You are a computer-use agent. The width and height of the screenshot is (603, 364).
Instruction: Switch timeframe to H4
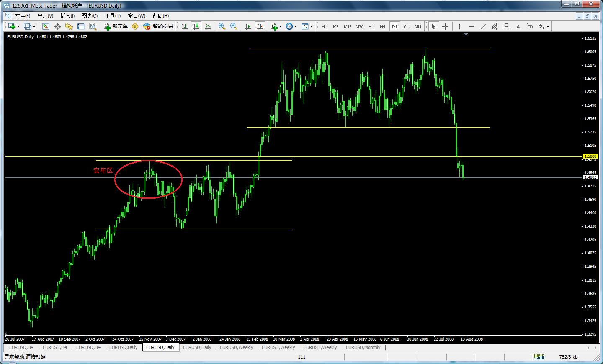pos(383,26)
